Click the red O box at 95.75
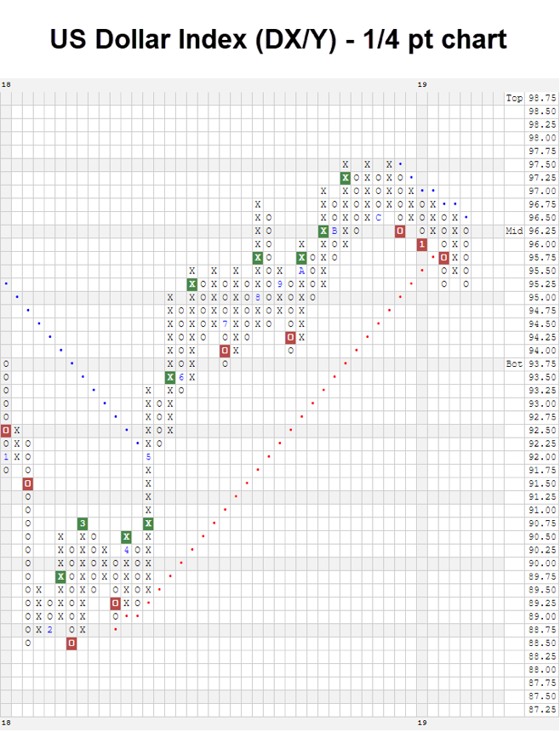This screenshot has height=732, width=560. (443, 257)
